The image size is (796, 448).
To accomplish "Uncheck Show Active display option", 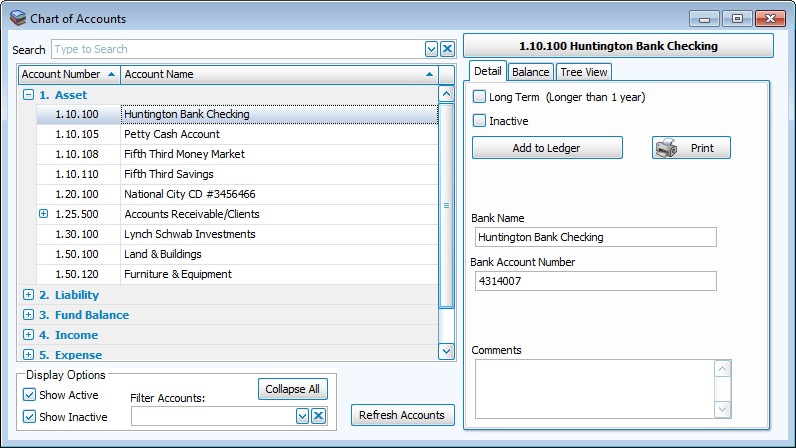I will (x=29, y=395).
